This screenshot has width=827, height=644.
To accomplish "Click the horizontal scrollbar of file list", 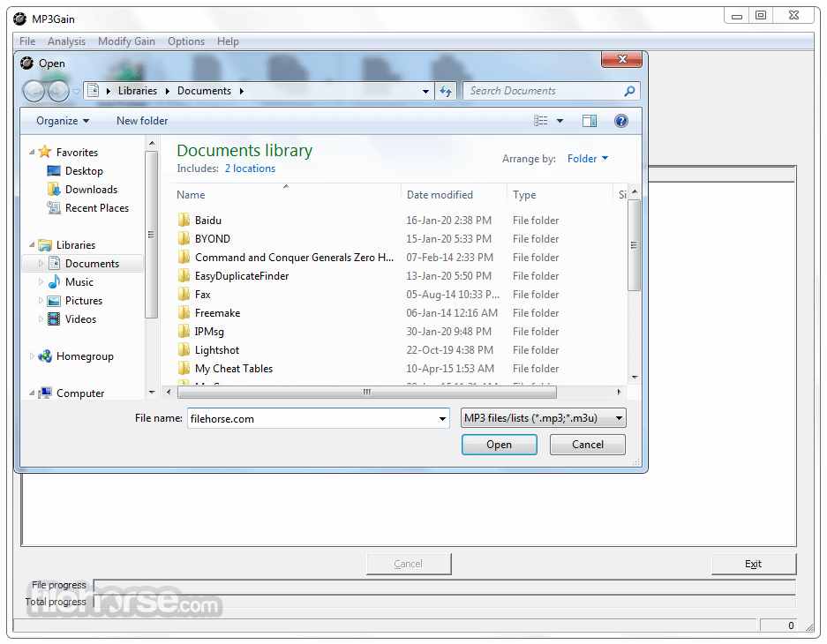I will [x=367, y=392].
